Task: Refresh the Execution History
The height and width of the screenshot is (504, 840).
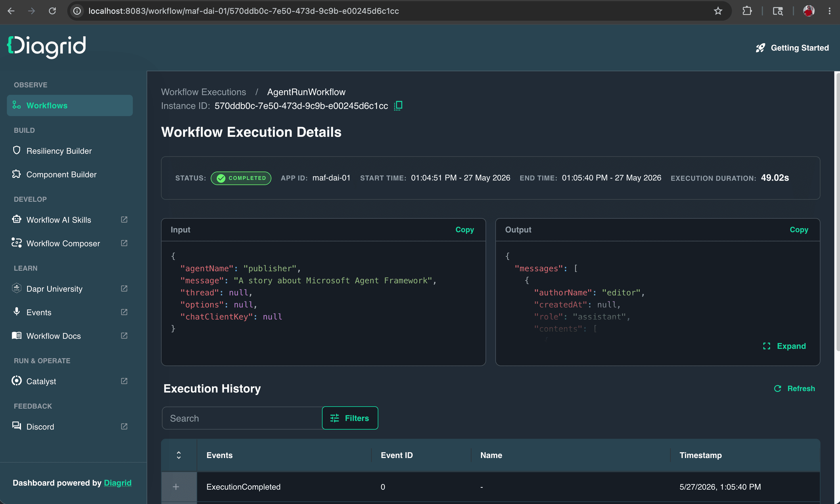Action: click(794, 388)
